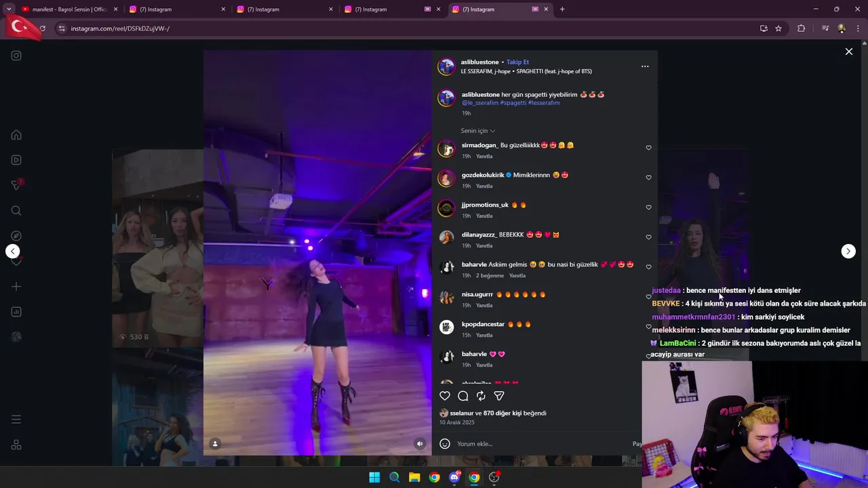Image resolution: width=868 pixels, height=488 pixels.
Task: Go to Instagram Home in the sidebar
Action: click(x=16, y=135)
